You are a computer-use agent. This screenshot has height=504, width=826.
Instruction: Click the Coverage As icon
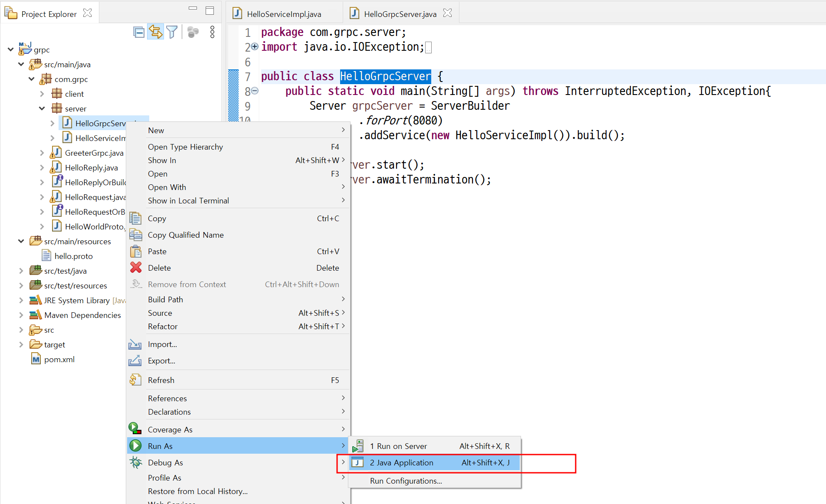135,429
